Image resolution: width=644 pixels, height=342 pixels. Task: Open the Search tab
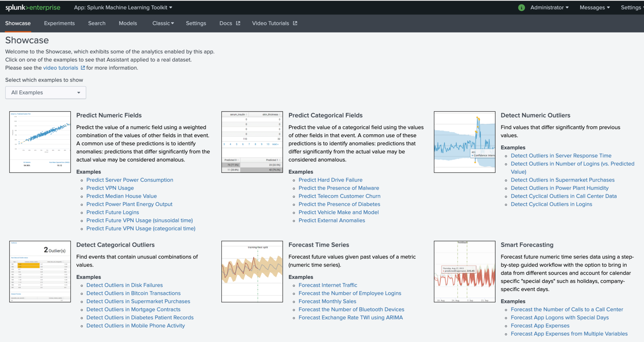click(97, 23)
